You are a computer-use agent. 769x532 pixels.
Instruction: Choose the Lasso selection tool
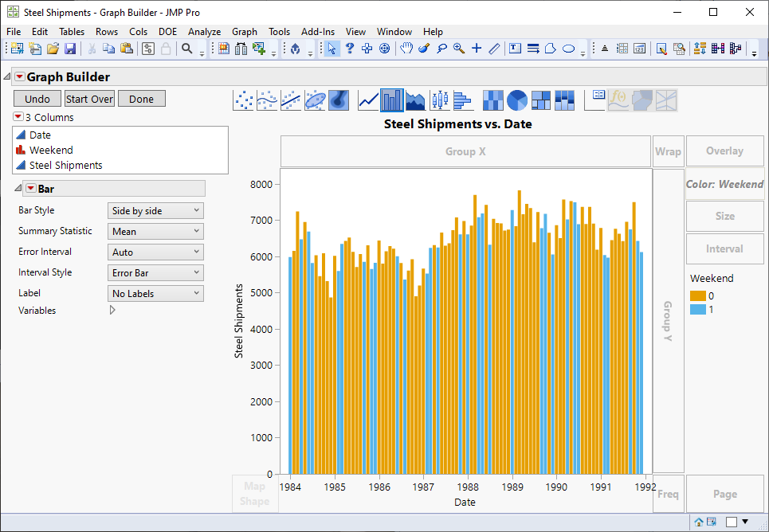[x=442, y=48]
